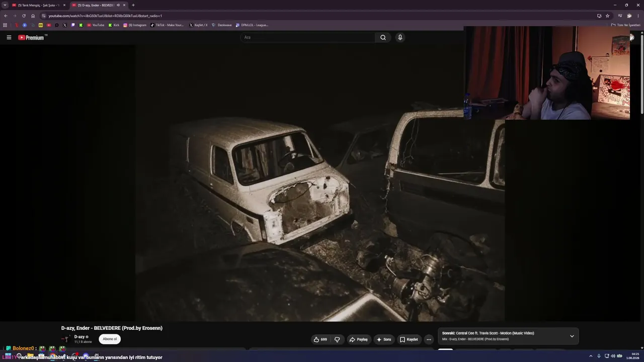
Task: Go forward in browser history
Action: point(15,16)
